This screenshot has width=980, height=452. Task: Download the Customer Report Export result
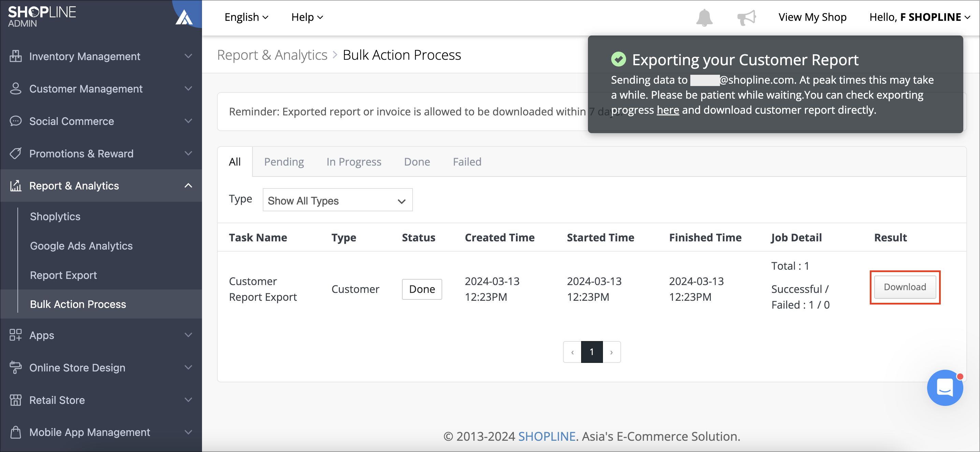(905, 287)
